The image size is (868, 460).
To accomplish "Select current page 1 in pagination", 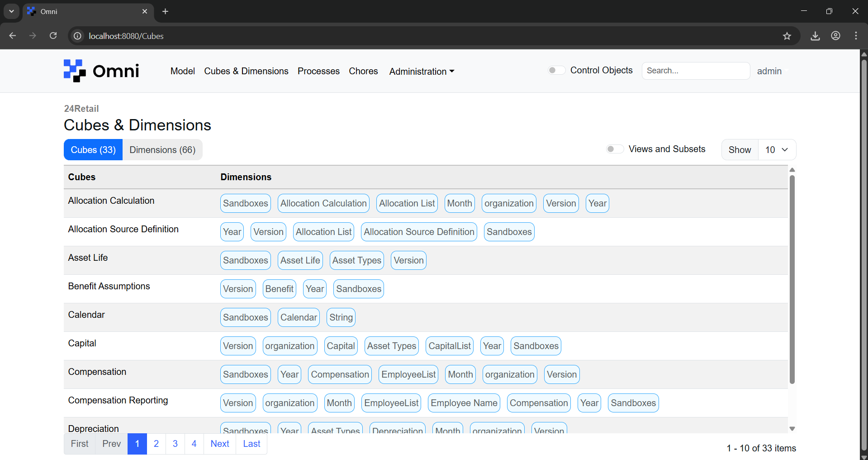I will [137, 444].
